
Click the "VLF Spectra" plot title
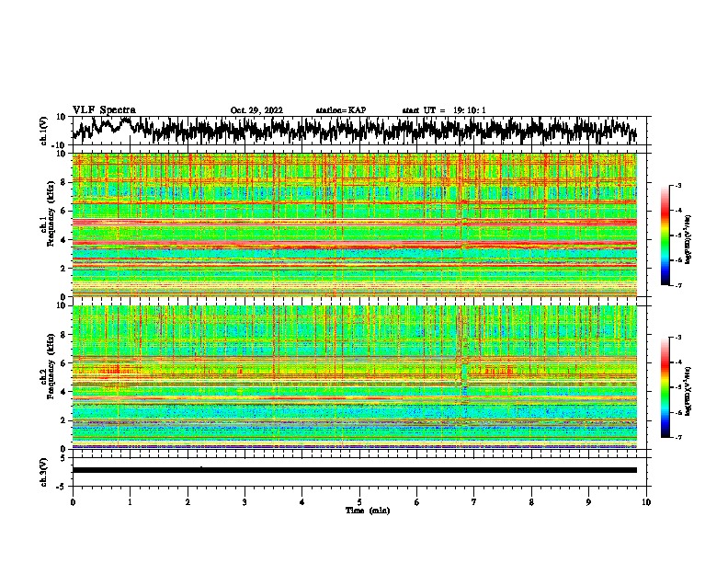(104, 110)
